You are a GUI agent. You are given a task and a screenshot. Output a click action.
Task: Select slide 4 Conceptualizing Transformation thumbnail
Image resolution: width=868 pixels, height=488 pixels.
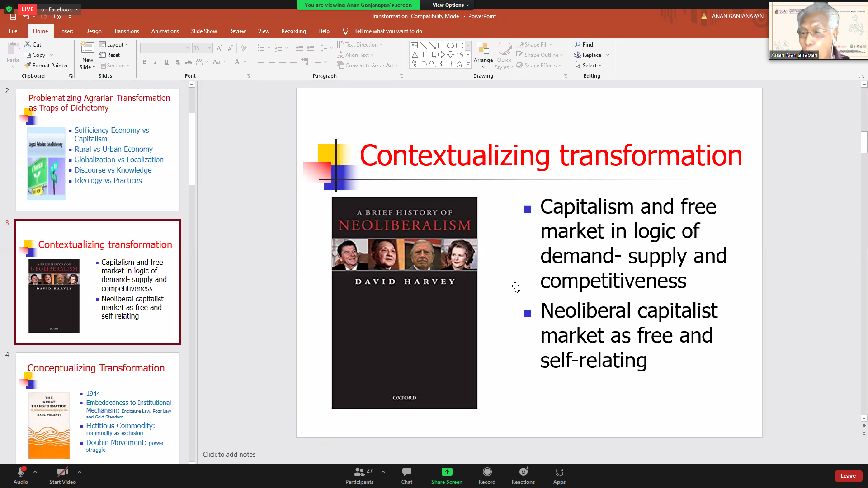pos(97,407)
